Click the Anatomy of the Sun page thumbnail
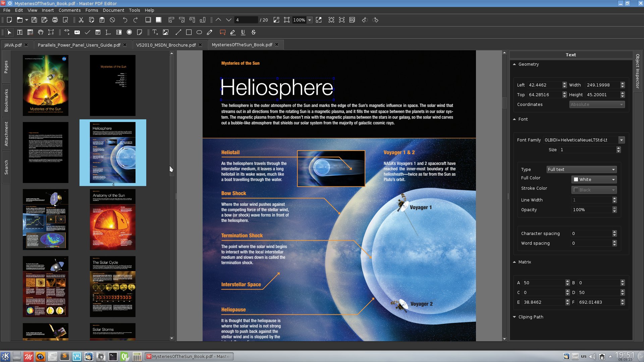This screenshot has width=644, height=362. [x=113, y=219]
